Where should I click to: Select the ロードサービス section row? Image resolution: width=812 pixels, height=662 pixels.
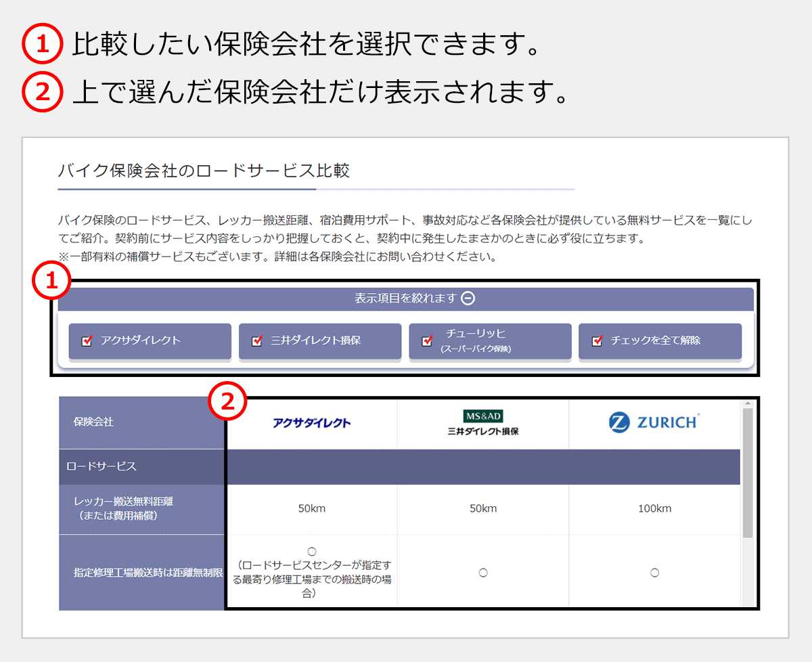[x=400, y=466]
